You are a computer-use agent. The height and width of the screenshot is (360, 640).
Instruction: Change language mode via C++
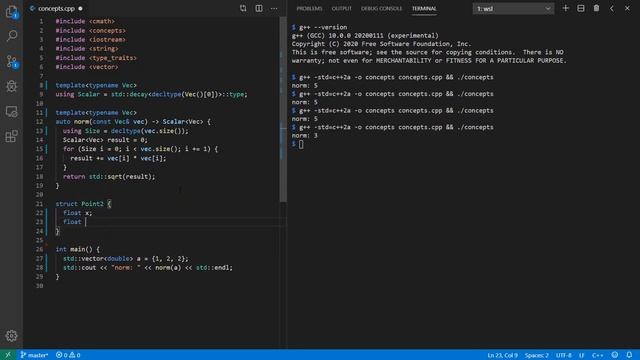598,355
